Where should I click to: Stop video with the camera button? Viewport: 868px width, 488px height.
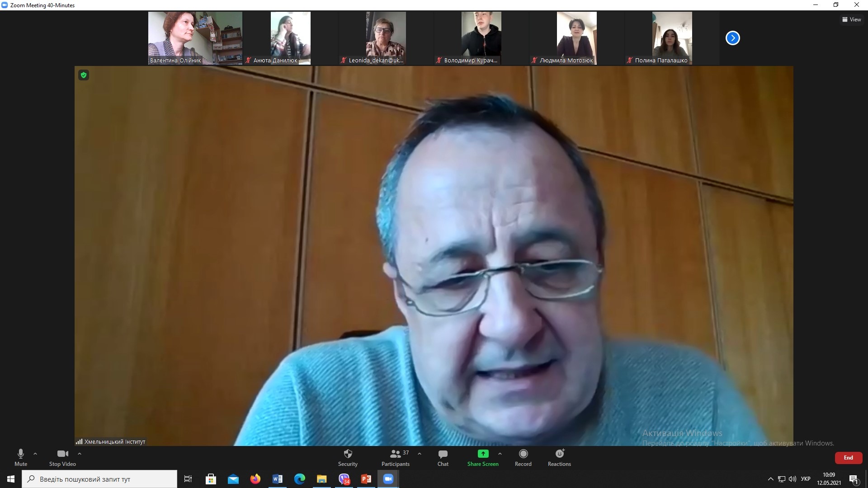point(62,457)
